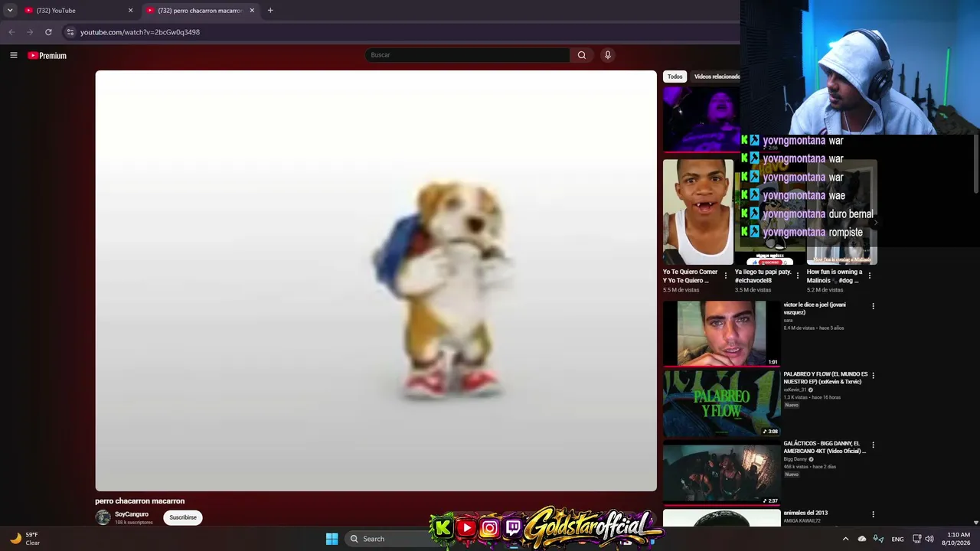This screenshot has height=551, width=980.
Task: Open options for the 'GALÁCTICOS' video
Action: point(873,445)
